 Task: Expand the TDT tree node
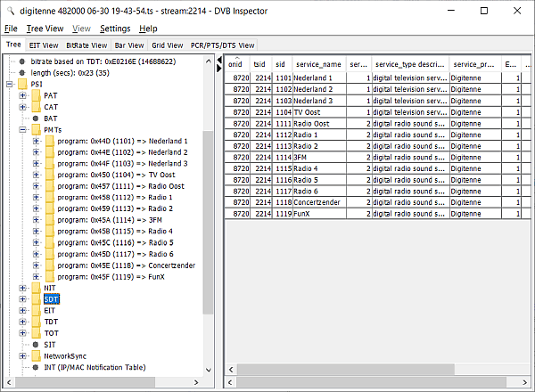click(22, 322)
